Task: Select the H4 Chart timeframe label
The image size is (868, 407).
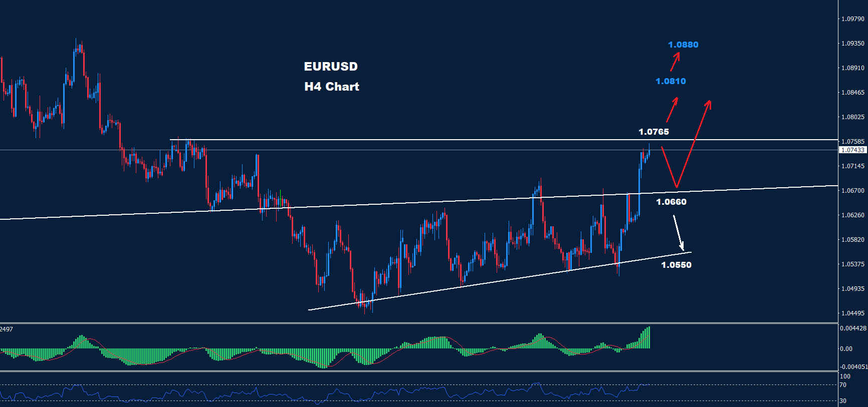Action: click(331, 87)
